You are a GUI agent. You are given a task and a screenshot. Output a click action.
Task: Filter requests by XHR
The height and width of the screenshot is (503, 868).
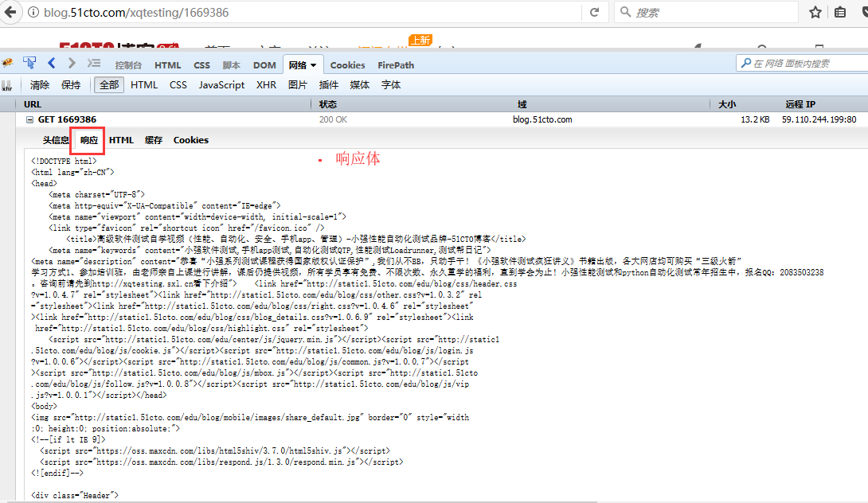click(x=266, y=84)
